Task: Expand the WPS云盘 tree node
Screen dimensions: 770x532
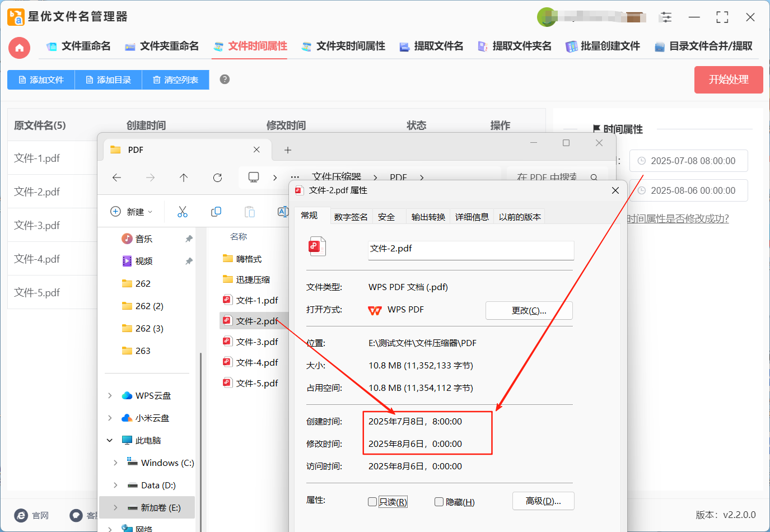Action: coord(110,395)
